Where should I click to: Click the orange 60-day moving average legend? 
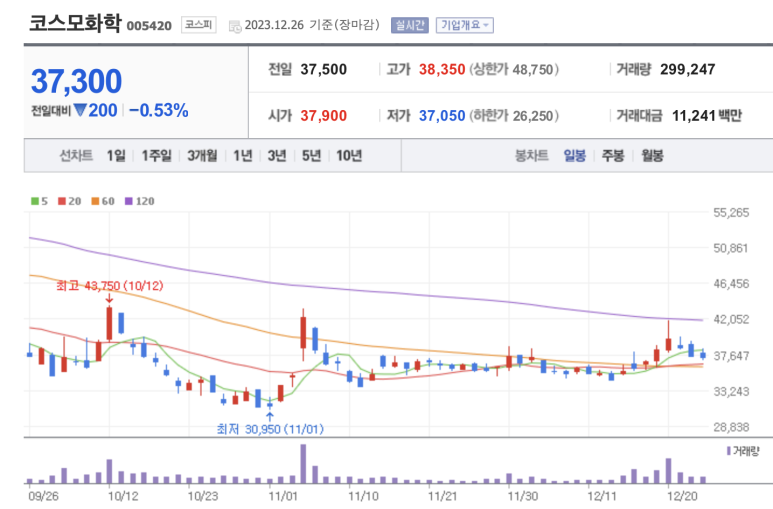click(x=103, y=201)
